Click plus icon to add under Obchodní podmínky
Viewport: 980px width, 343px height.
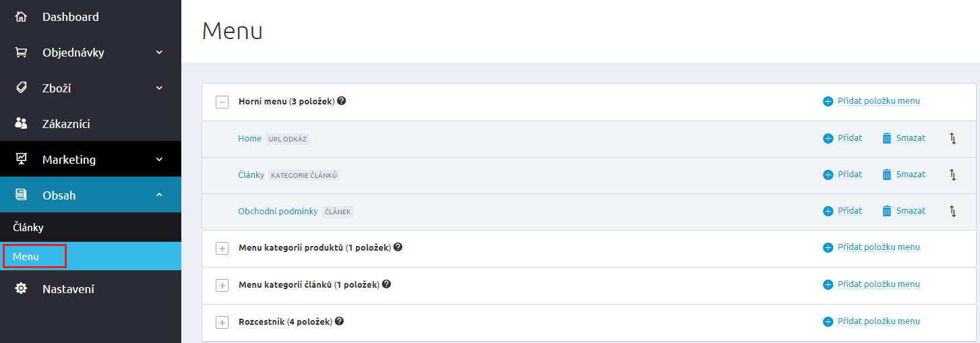coord(828,211)
